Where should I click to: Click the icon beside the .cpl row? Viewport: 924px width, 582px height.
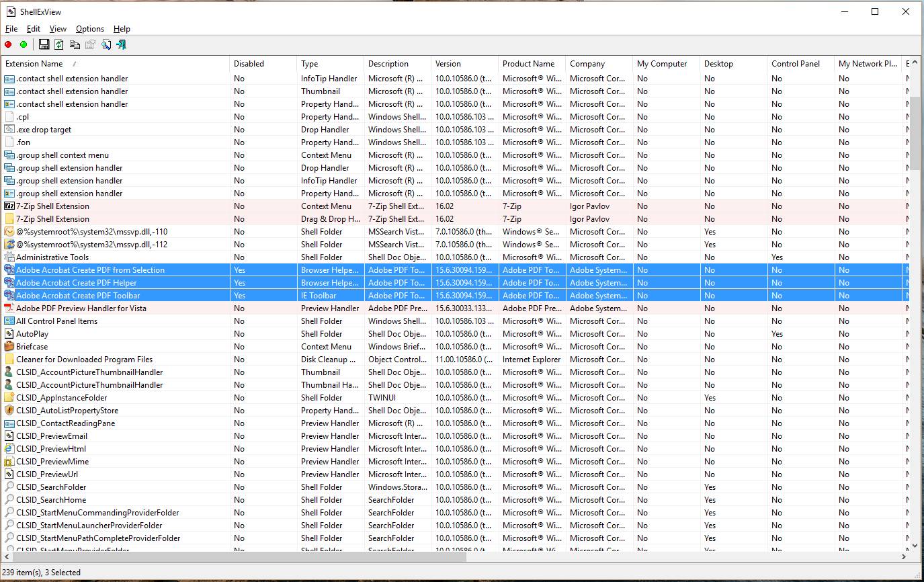click(9, 117)
